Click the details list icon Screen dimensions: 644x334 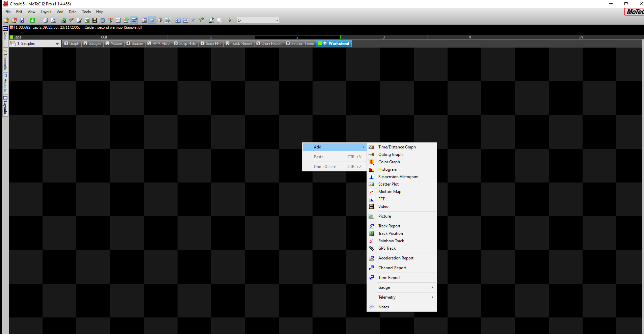(x=118, y=20)
